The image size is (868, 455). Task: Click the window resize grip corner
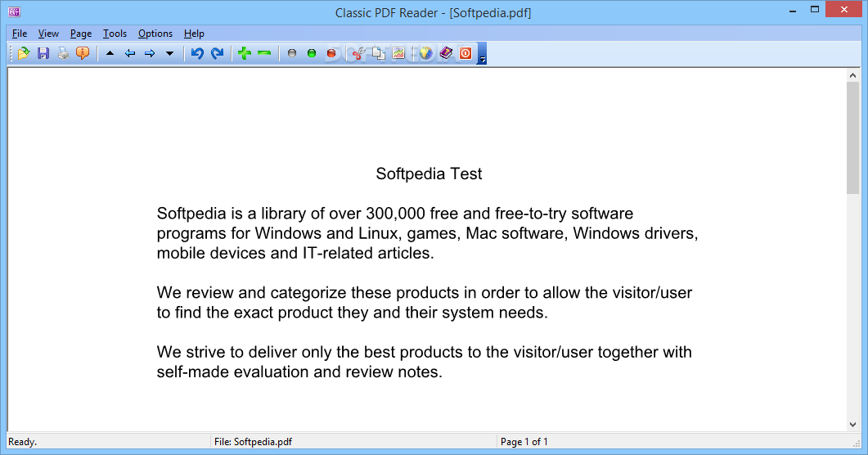click(x=857, y=442)
